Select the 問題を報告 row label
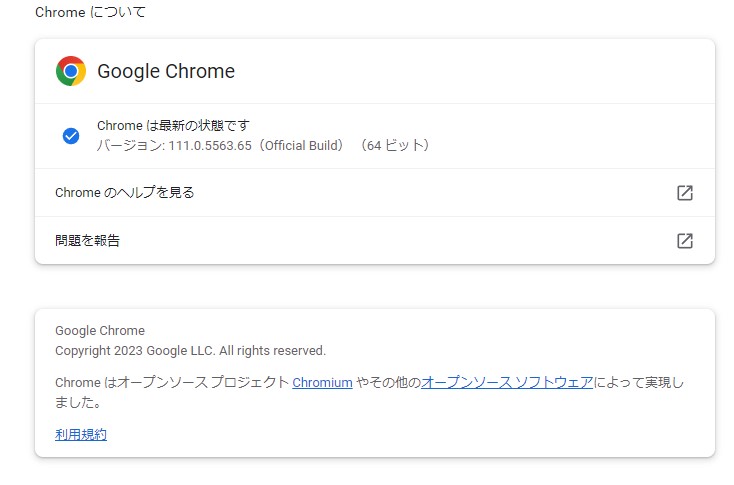Screen dimensions: 734x485 88,241
